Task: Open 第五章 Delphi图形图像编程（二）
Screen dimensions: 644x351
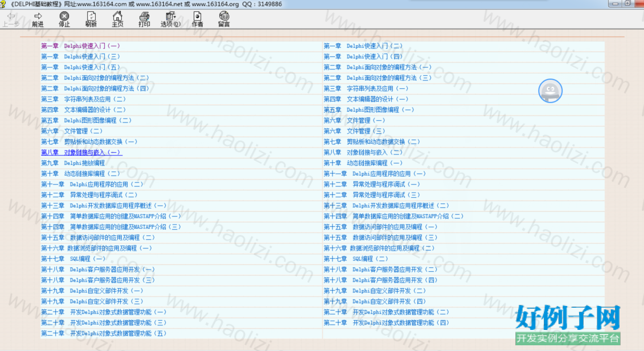Action: pos(86,121)
